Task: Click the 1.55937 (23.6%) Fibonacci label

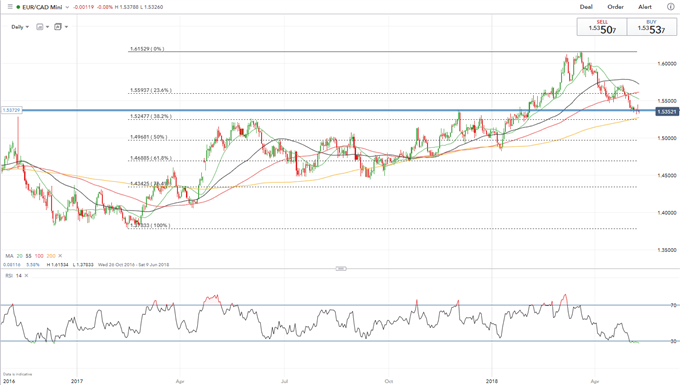Action: point(150,91)
